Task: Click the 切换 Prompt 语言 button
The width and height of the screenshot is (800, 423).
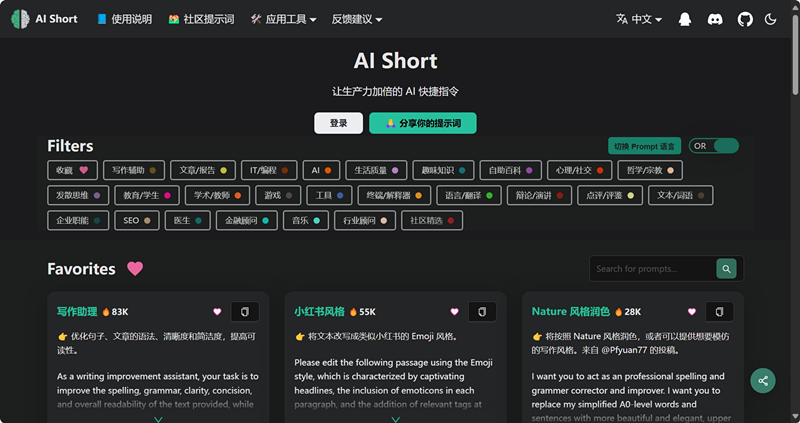Action: 644,146
